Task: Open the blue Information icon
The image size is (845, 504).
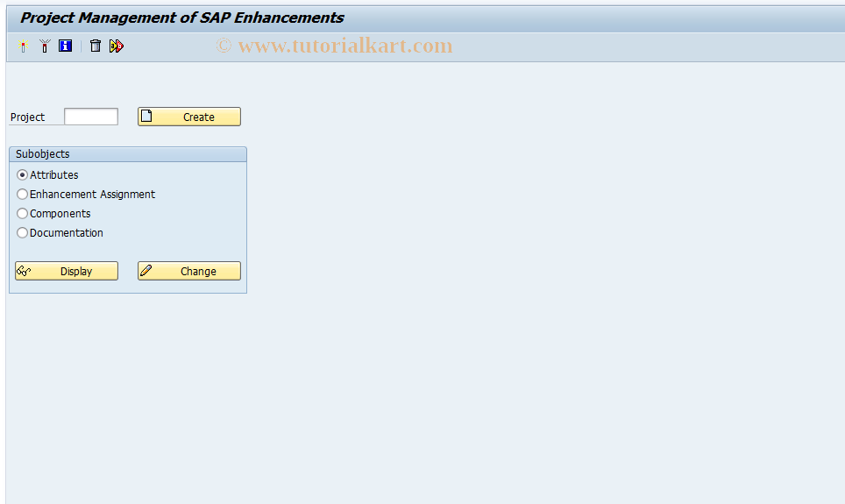Action: [x=65, y=46]
